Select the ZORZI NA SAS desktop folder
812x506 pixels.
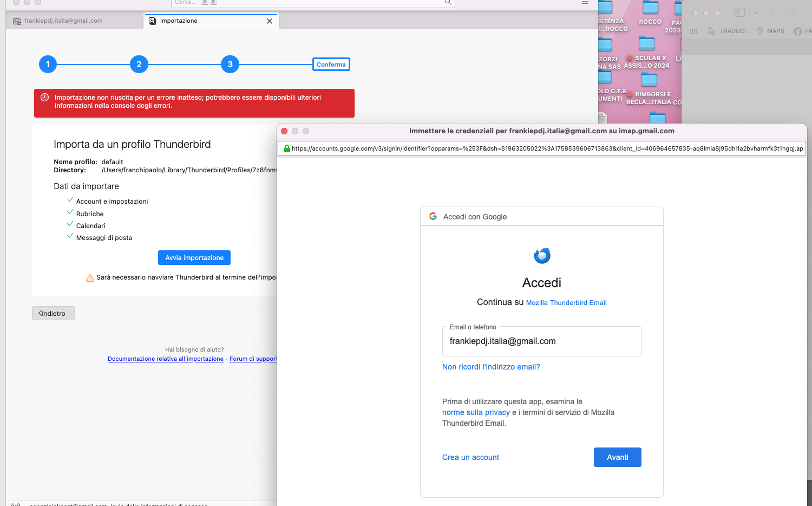pos(607,54)
